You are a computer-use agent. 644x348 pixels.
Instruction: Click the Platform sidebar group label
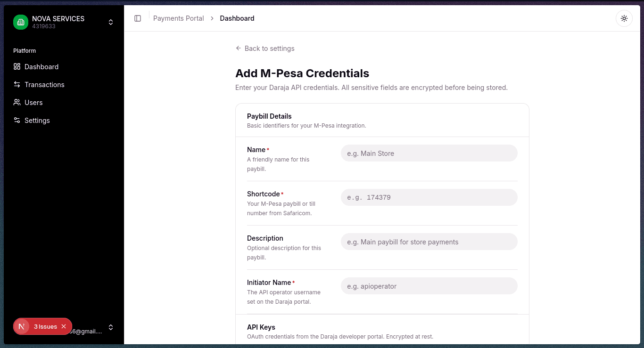pos(25,51)
